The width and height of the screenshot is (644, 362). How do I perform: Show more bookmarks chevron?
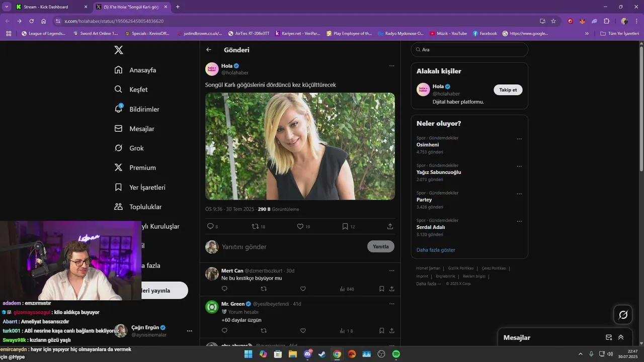click(587, 34)
